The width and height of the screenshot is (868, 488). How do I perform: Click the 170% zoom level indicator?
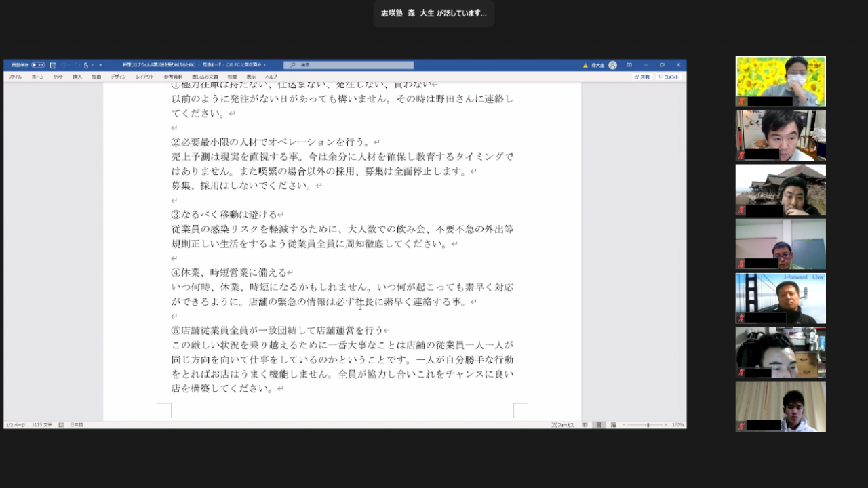(x=677, y=425)
